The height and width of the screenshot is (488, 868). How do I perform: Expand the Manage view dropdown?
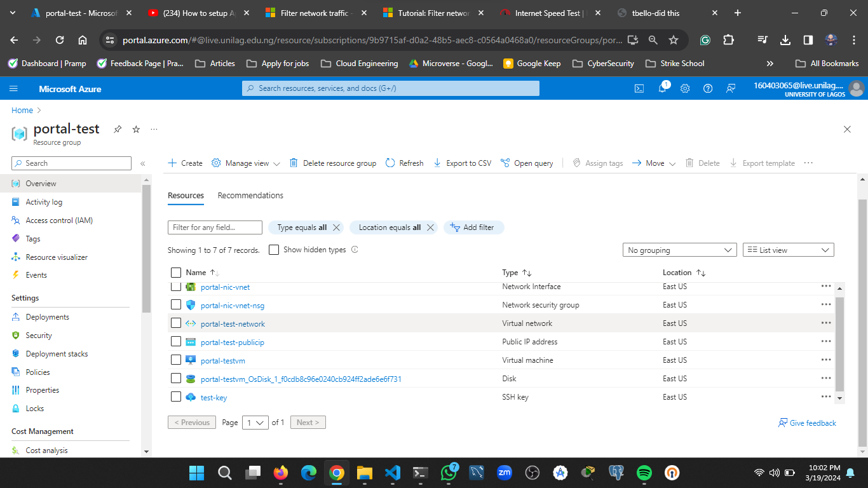[246, 163]
